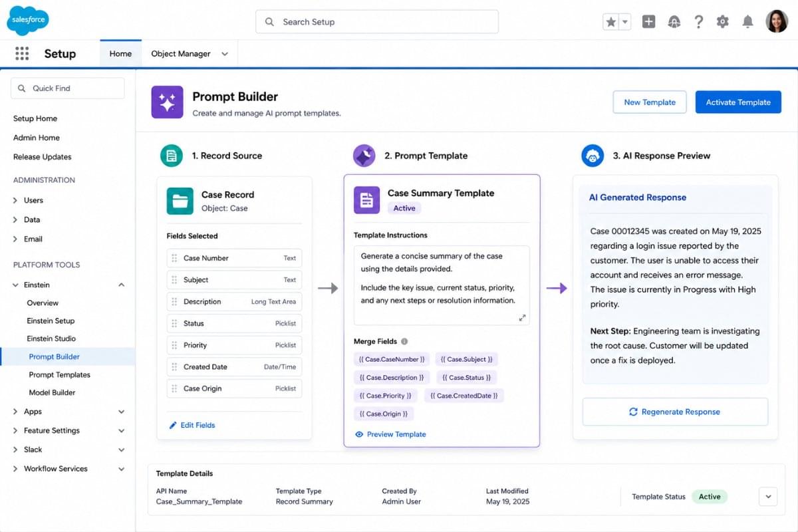Open the user profile avatar
The image size is (798, 532).
tap(777, 21)
